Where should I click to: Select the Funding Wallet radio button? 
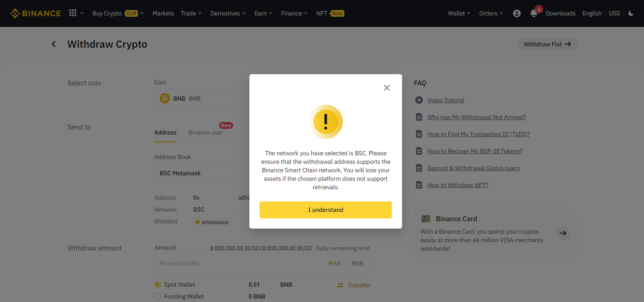pyautogui.click(x=157, y=296)
